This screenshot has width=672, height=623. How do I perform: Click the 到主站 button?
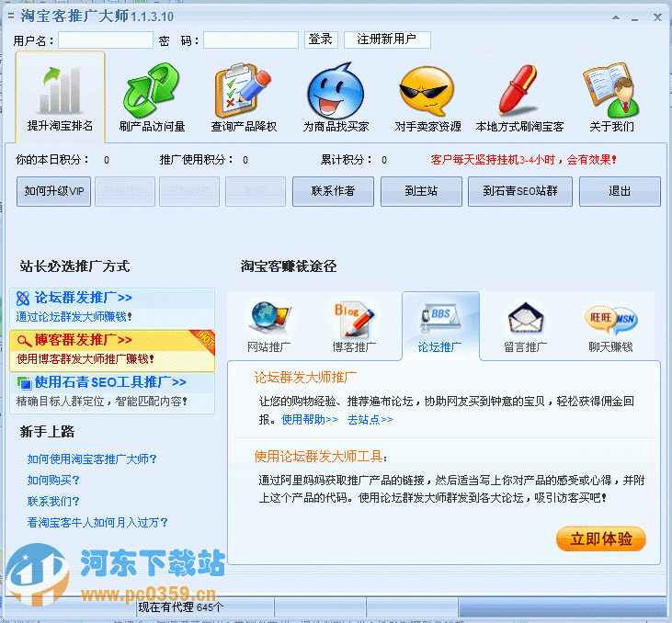point(421,191)
